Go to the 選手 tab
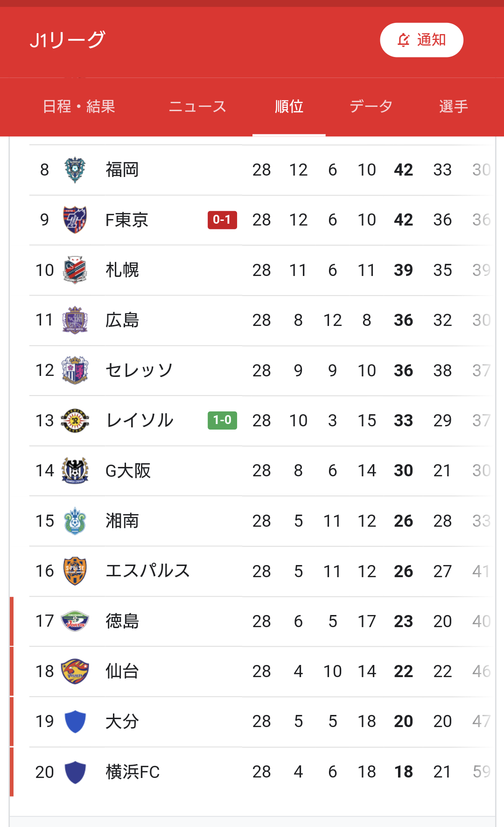The height and width of the screenshot is (827, 504). [453, 106]
